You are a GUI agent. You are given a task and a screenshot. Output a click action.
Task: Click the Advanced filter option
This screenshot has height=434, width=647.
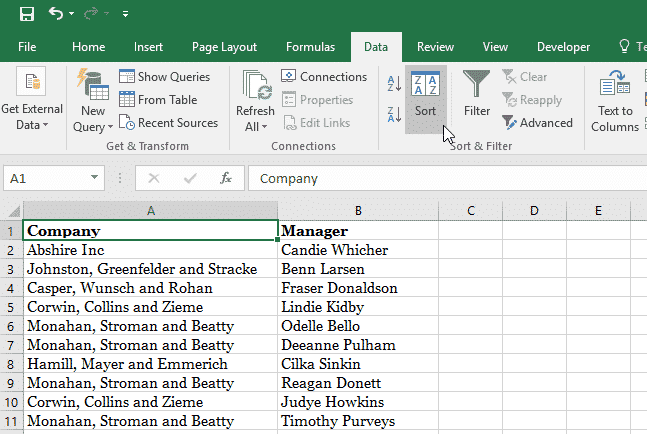click(537, 123)
